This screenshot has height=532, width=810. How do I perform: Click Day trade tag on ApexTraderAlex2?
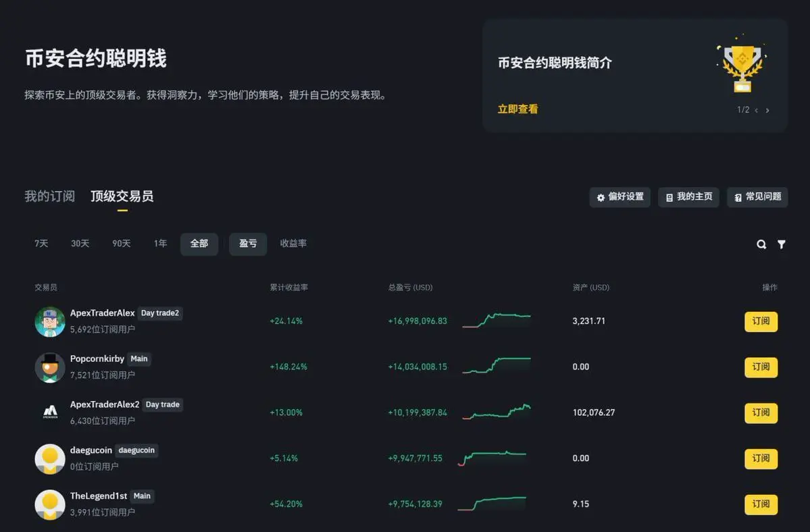tap(163, 404)
